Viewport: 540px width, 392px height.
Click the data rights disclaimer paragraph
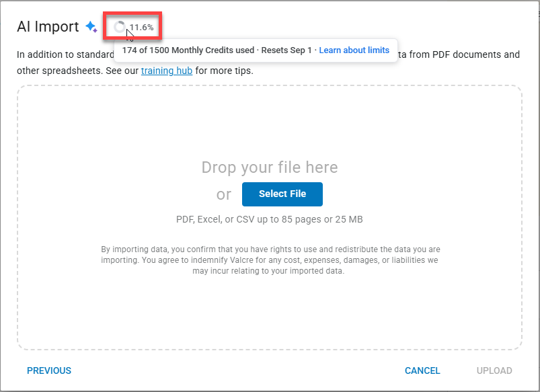[269, 260]
